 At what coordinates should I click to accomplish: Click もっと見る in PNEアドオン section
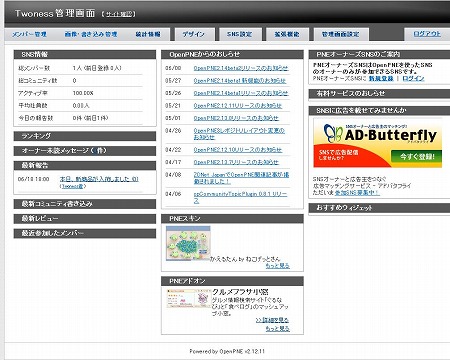[277, 329]
